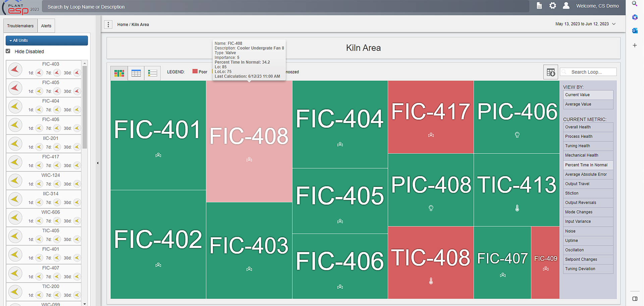Viewport: 644px width, 306px height.
Task: Open the settings gear icon
Action: click(x=552, y=6)
